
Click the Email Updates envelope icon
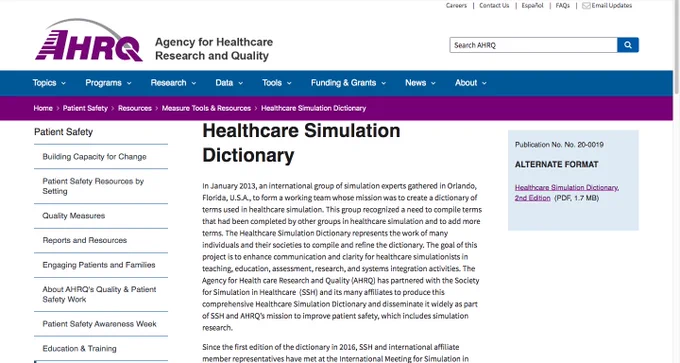[x=586, y=6]
